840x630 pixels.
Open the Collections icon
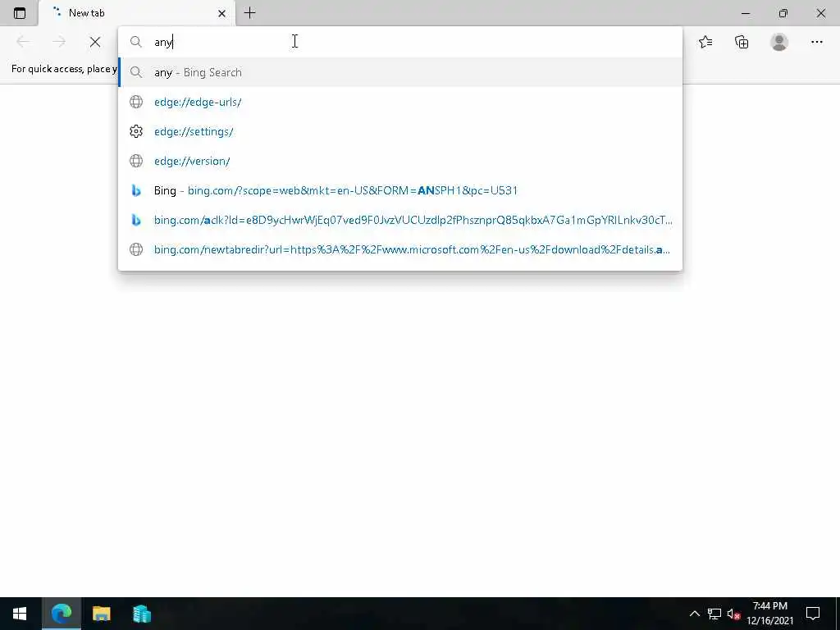coord(742,42)
